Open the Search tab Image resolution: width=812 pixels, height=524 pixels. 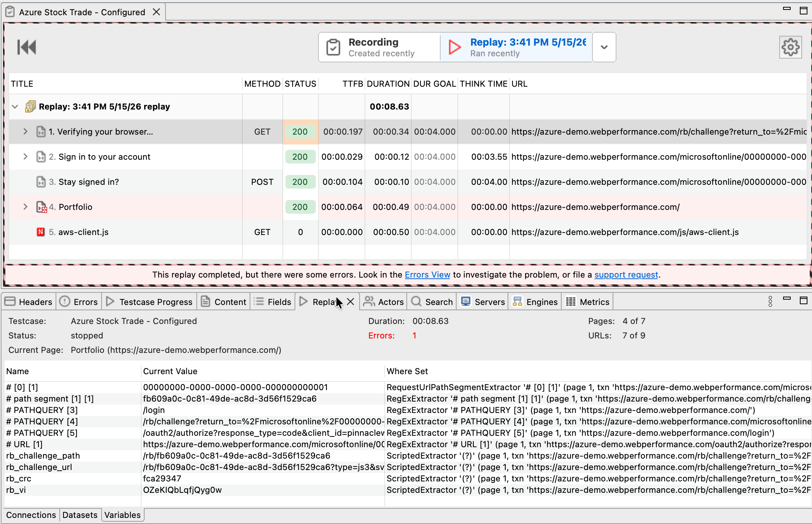point(432,302)
